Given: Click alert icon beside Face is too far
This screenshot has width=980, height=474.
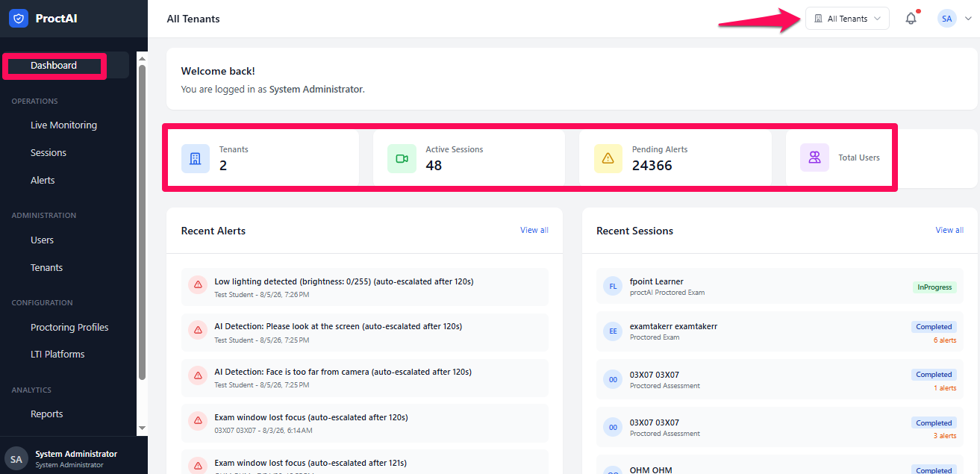Looking at the screenshot, I should (x=198, y=375).
